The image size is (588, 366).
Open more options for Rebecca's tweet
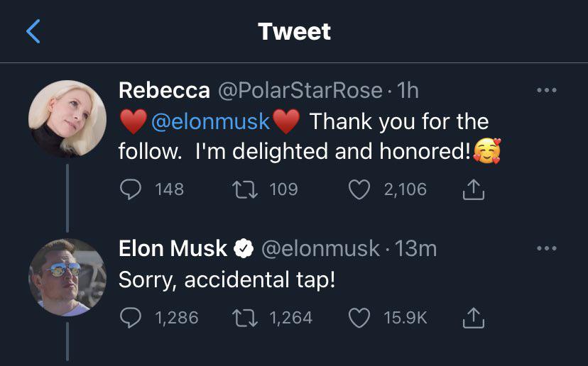pos(546,91)
